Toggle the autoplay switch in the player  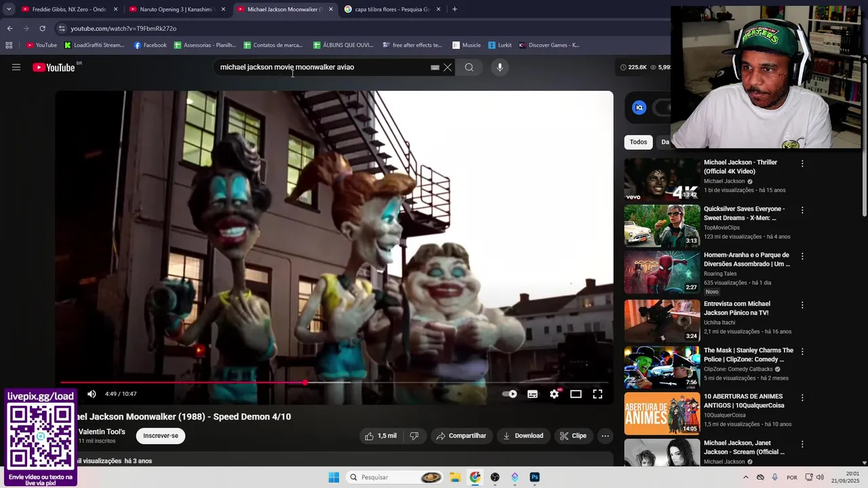[509, 394]
